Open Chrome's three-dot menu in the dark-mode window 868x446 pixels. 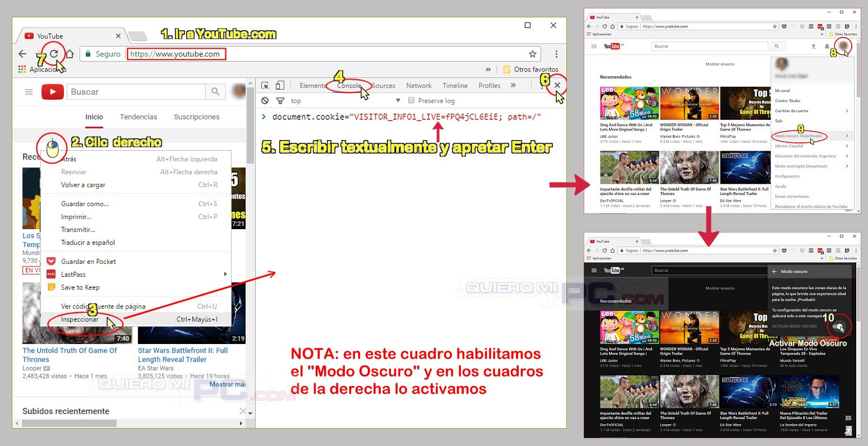[856, 250]
